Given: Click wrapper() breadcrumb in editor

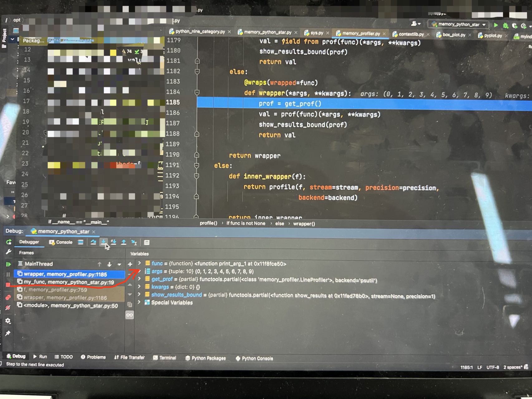Looking at the screenshot, I should pos(304,224).
